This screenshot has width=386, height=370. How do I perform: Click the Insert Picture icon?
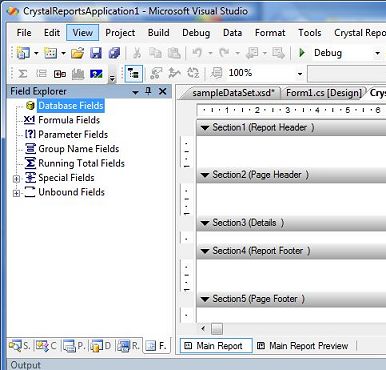96,73
